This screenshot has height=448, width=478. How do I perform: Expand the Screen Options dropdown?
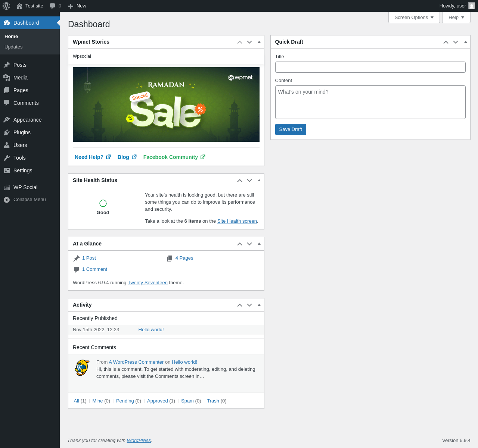pos(414,18)
